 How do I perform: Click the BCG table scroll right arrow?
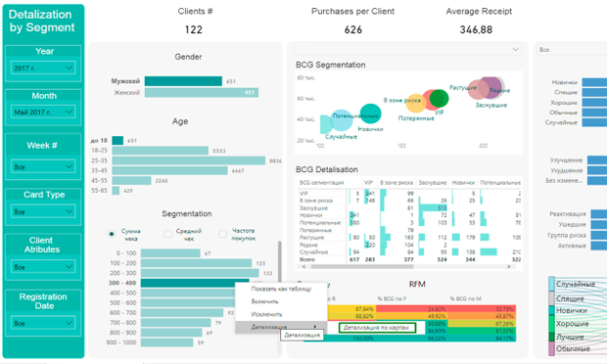coord(509,266)
